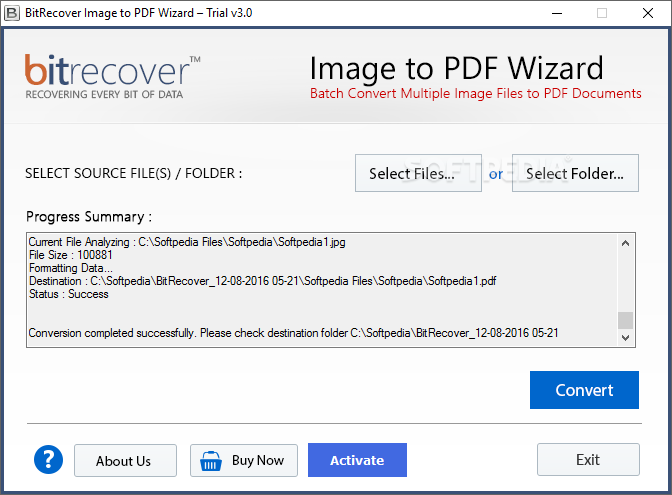Click the 'Formatting Data...' line

pyautogui.click(x=71, y=268)
